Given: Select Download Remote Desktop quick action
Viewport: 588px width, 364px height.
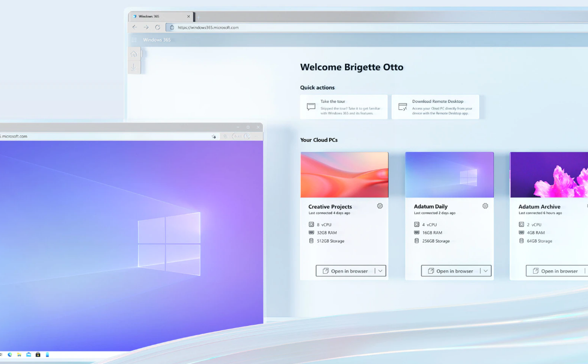Looking at the screenshot, I should click(436, 107).
